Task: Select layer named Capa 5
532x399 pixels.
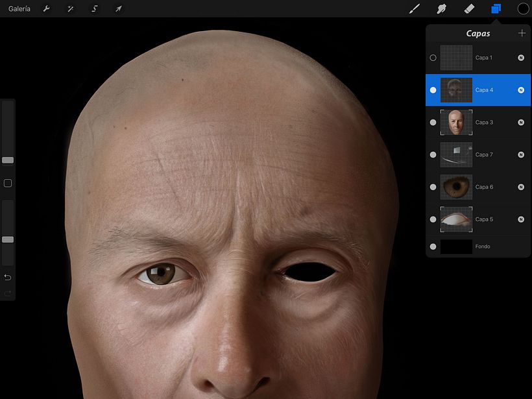Action: (484, 219)
